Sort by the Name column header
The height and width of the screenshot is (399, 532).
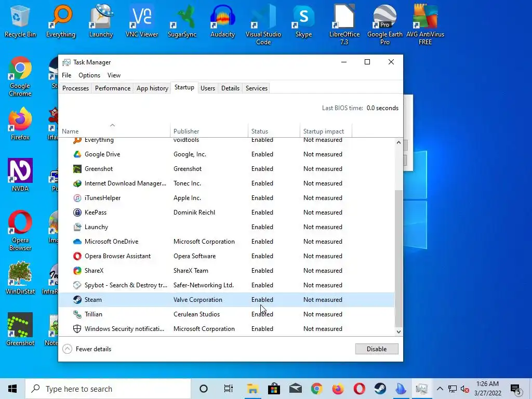point(114,131)
